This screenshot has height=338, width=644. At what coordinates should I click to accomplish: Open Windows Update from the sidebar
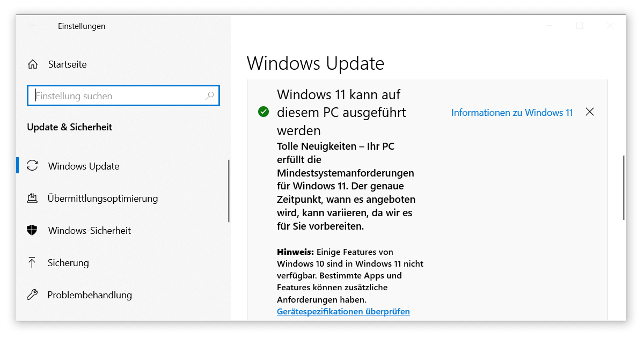click(x=83, y=166)
